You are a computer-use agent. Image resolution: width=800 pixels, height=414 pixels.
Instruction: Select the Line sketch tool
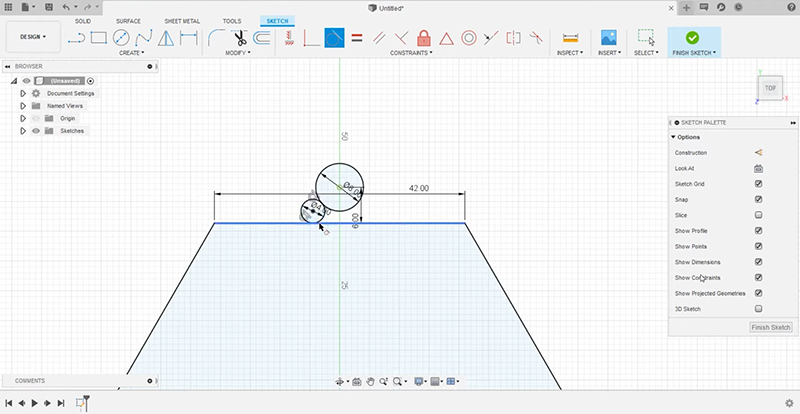pyautogui.click(x=78, y=38)
